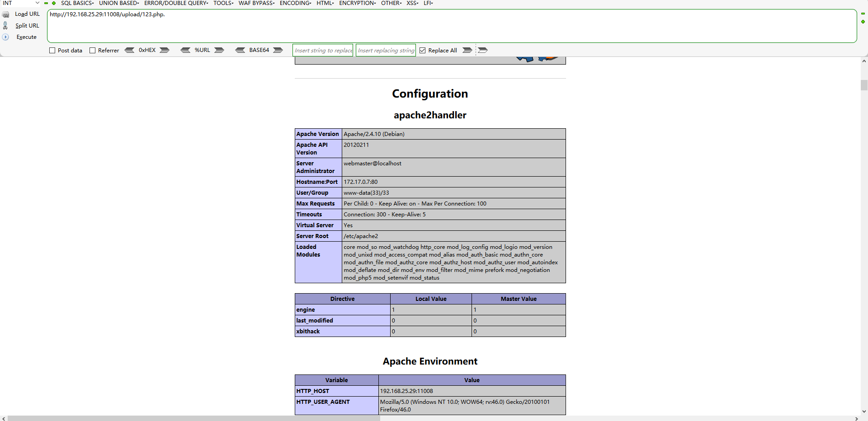The height and width of the screenshot is (421, 868).
Task: Open the TOOLS menu
Action: (x=223, y=3)
